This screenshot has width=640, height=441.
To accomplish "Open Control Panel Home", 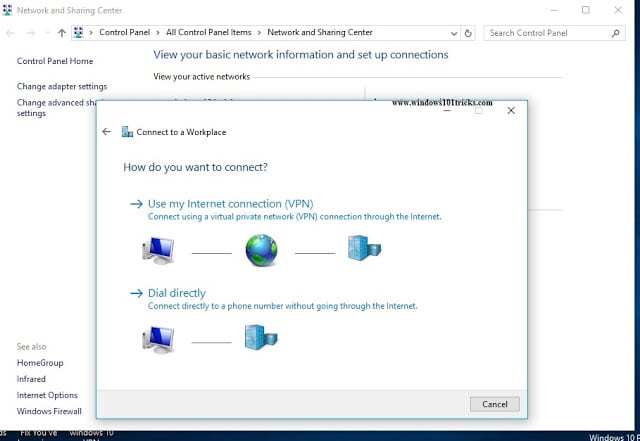I will point(55,61).
